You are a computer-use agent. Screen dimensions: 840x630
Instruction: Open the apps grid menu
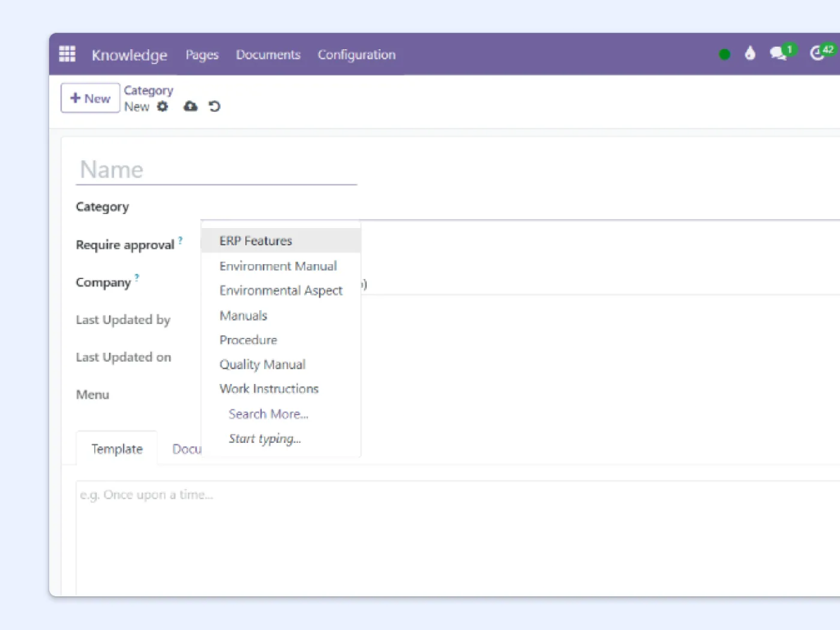tap(67, 54)
